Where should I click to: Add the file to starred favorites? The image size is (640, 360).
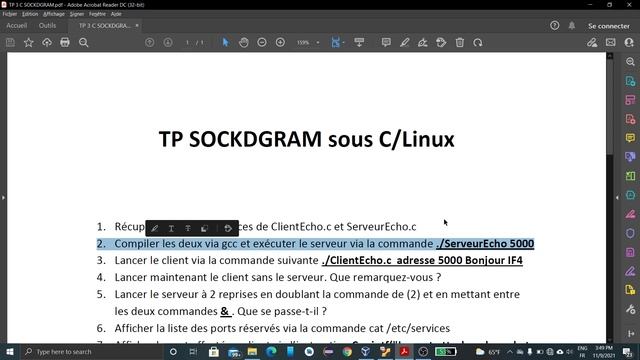29,42
